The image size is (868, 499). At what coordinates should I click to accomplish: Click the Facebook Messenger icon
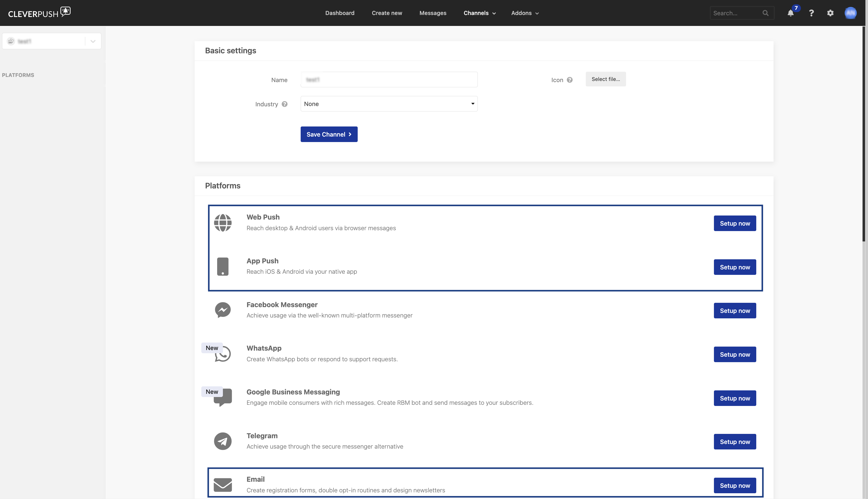pyautogui.click(x=223, y=310)
